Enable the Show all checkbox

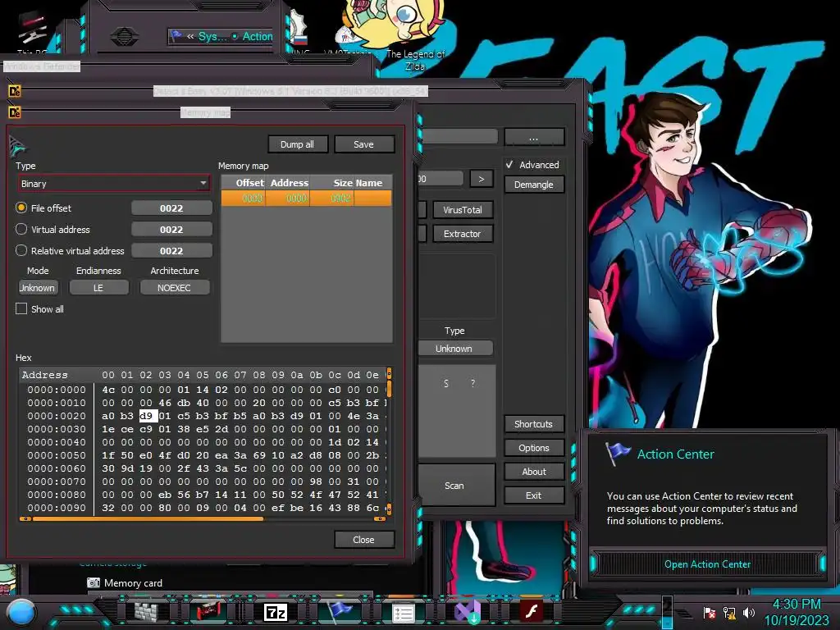(21, 308)
